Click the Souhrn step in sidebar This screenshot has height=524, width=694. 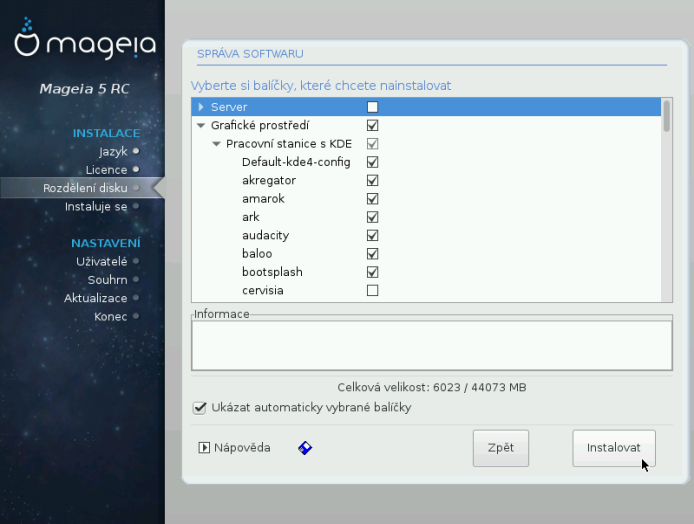108,280
